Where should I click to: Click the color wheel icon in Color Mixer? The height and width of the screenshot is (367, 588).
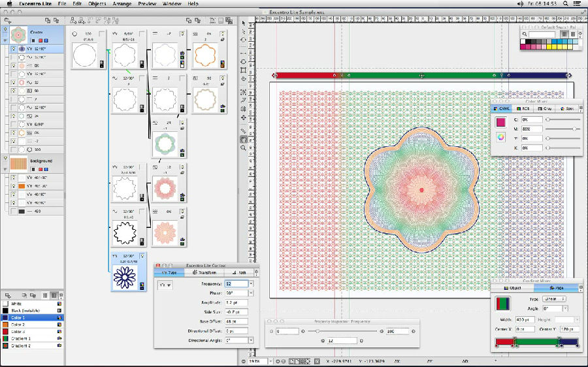click(501, 137)
